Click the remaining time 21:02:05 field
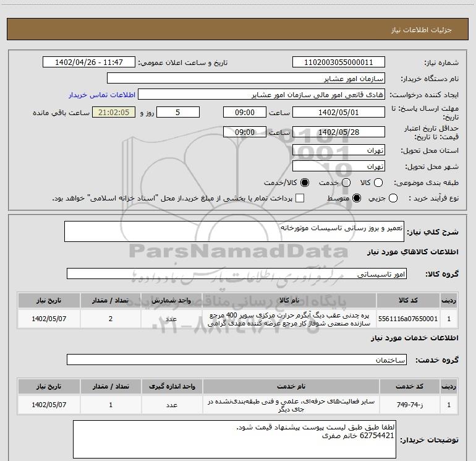The height and width of the screenshot is (461, 476). pos(114,112)
